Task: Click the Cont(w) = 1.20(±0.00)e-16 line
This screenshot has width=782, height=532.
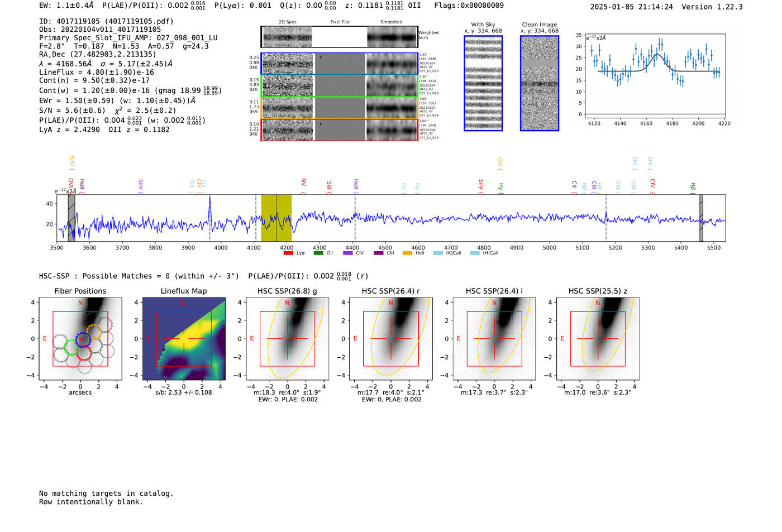Action: tap(131, 90)
